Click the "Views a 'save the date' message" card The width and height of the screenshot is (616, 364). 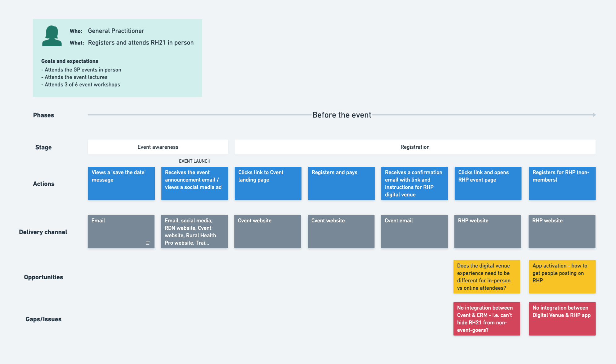121,183
